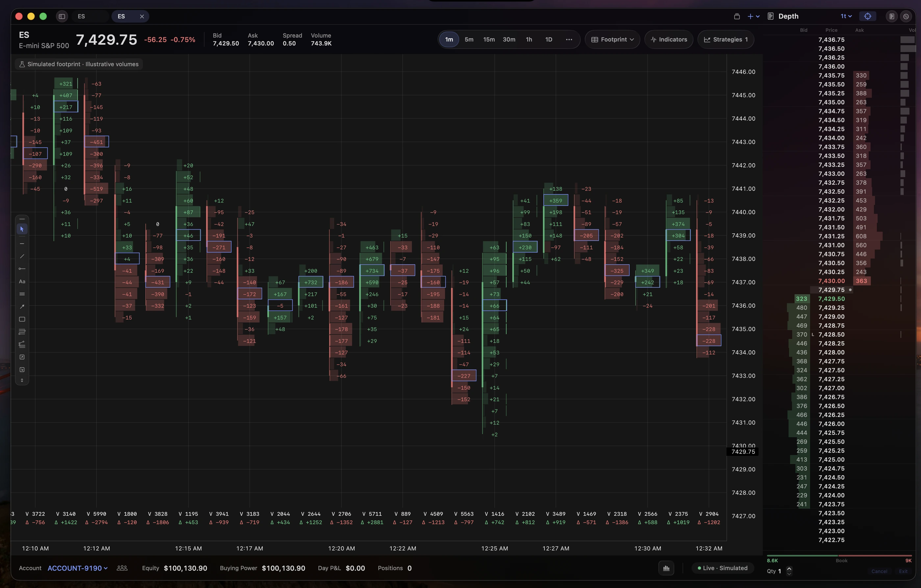
Task: Open more timeframes ellipsis menu
Action: 569,39
